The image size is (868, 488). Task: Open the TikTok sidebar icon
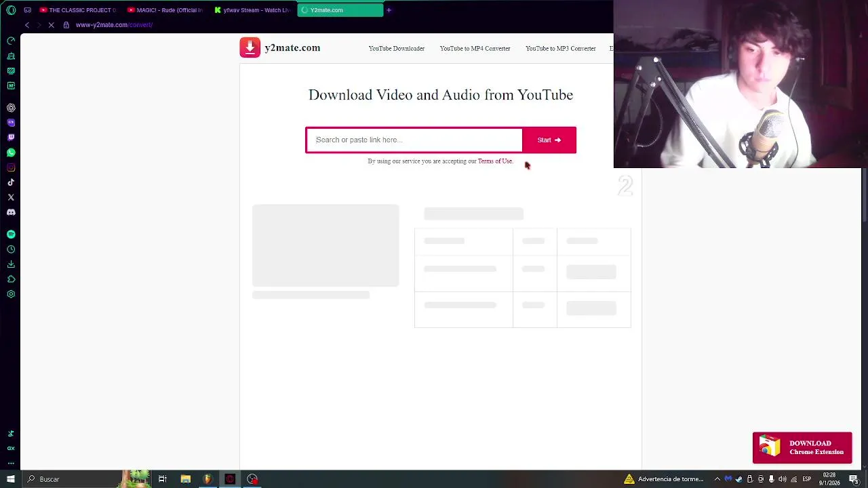coord(11,182)
